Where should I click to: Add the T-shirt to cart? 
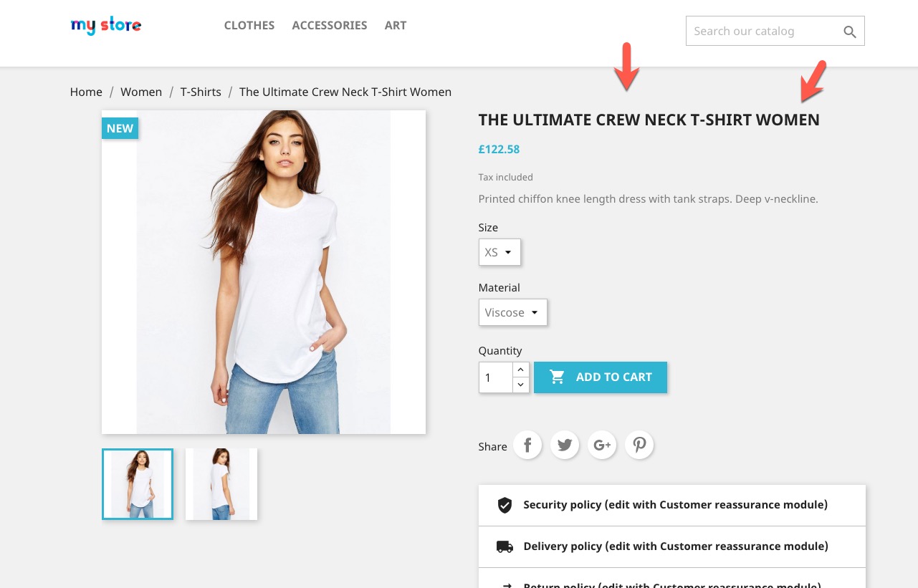pos(601,377)
